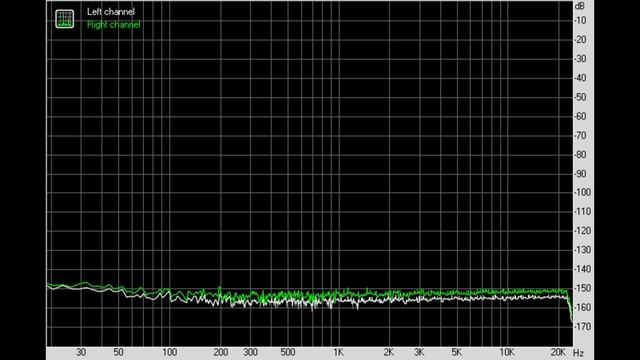This screenshot has width=640, height=360.
Task: Select the 'Left channel' legend label
Action: tap(111, 12)
